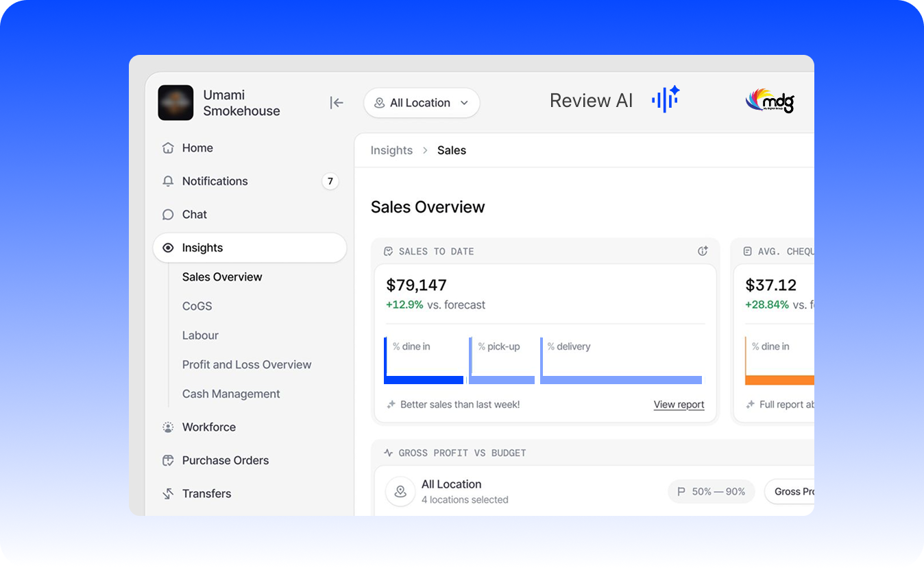
Task: Click the mdg logo icon
Action: pyautogui.click(x=769, y=101)
